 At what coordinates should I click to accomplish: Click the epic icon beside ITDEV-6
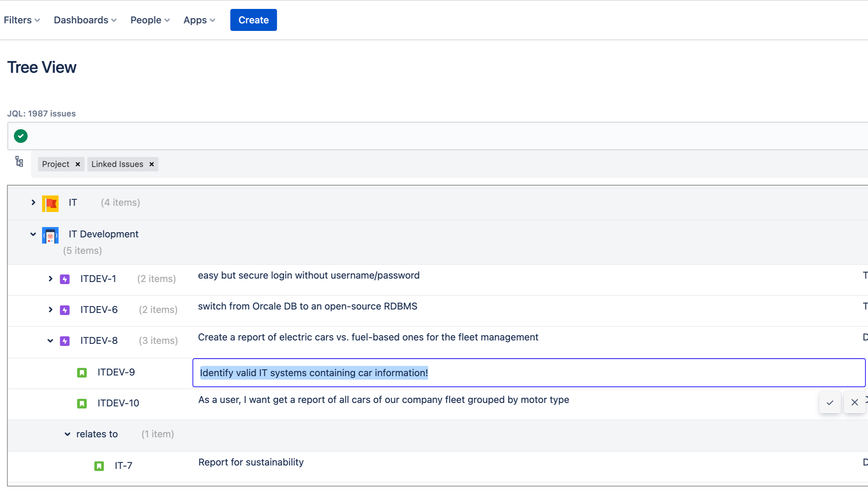click(65, 310)
